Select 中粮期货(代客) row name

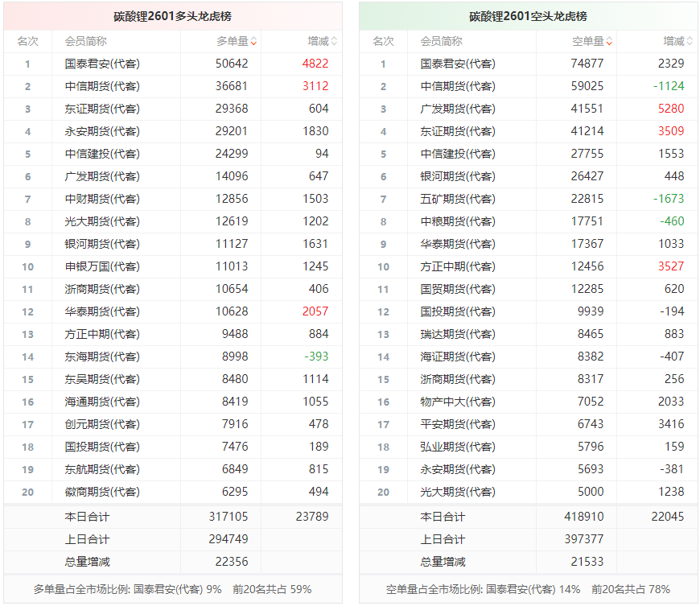(458, 221)
